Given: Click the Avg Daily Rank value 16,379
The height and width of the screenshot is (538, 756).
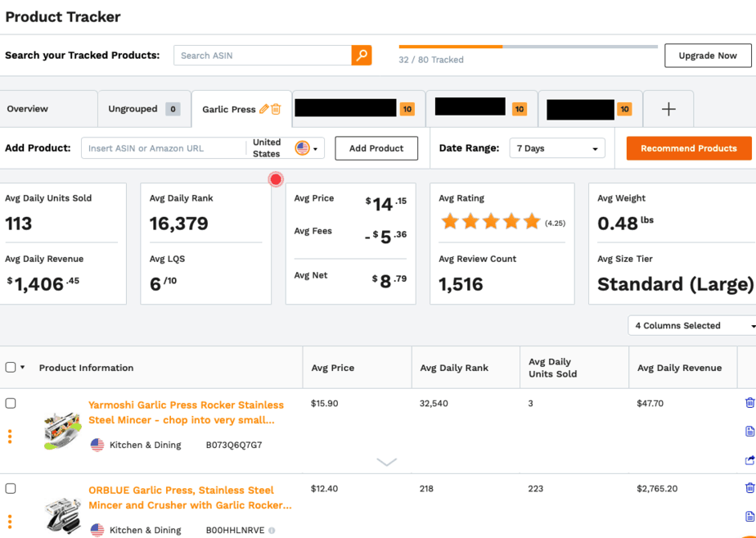Looking at the screenshot, I should pyautogui.click(x=179, y=224).
